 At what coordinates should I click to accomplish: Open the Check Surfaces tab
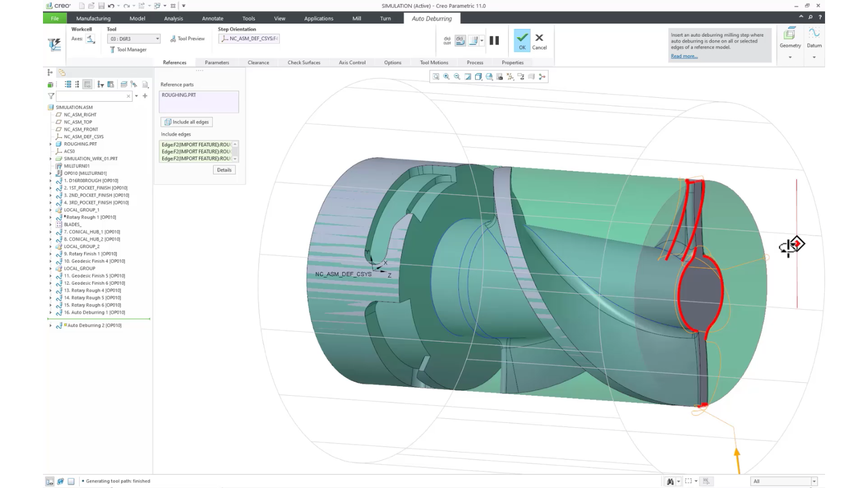click(x=304, y=62)
